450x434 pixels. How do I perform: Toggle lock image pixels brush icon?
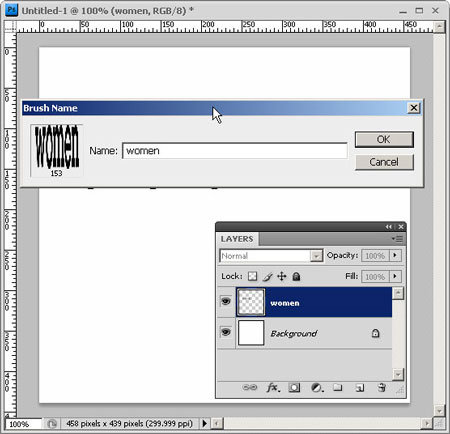267,276
